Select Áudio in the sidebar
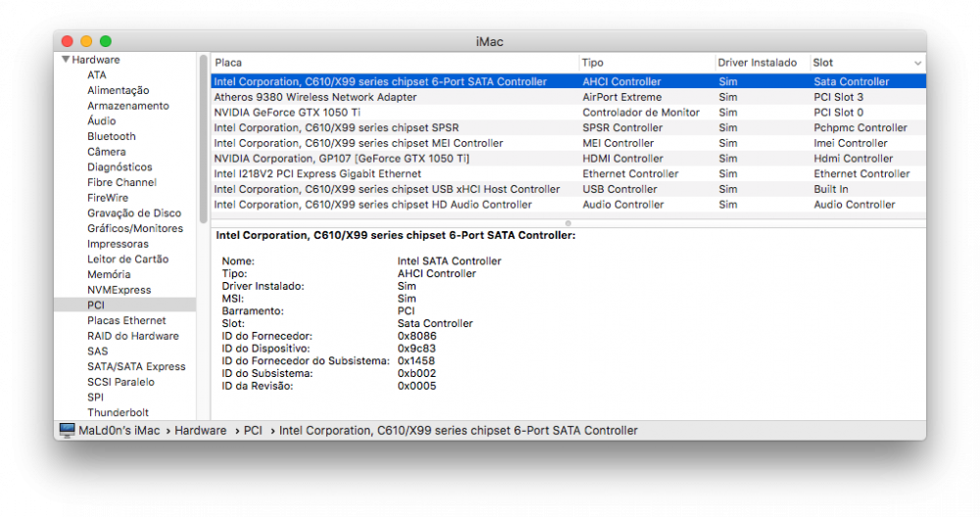 point(101,121)
